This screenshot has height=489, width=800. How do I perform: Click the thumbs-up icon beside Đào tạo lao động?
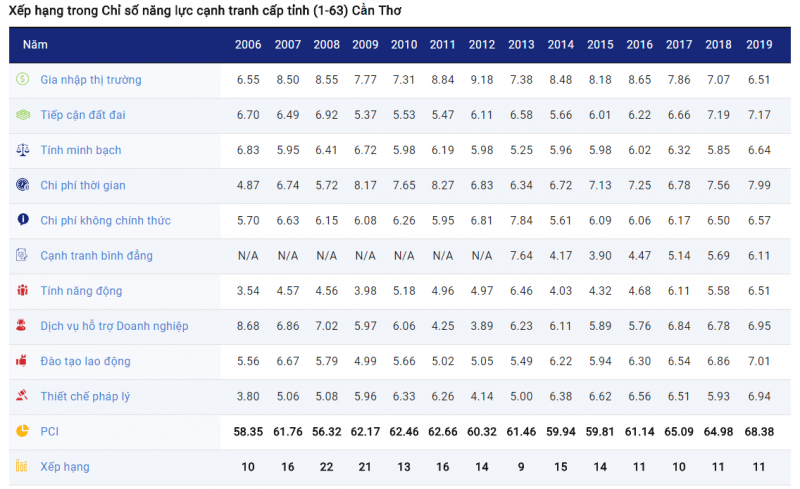point(22,361)
